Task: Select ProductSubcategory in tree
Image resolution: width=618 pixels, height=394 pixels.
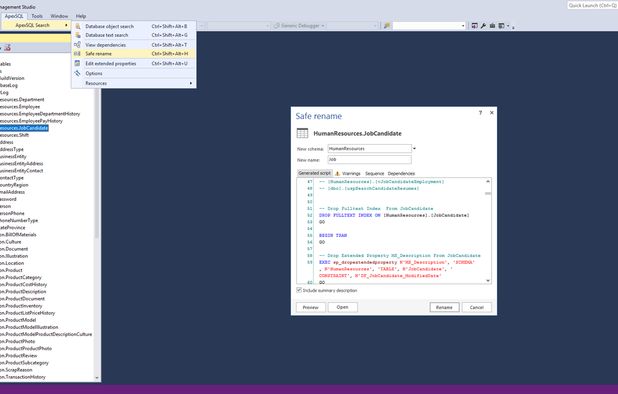Action: (24, 362)
